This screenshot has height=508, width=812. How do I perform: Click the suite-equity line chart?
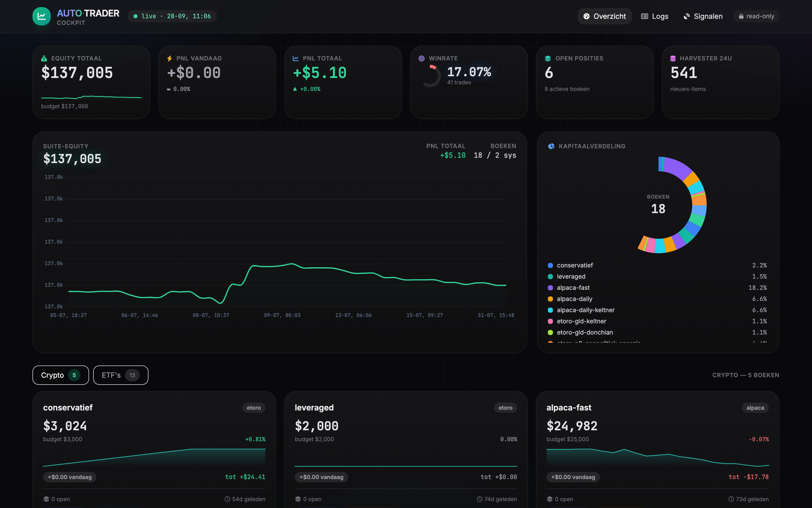(287, 242)
